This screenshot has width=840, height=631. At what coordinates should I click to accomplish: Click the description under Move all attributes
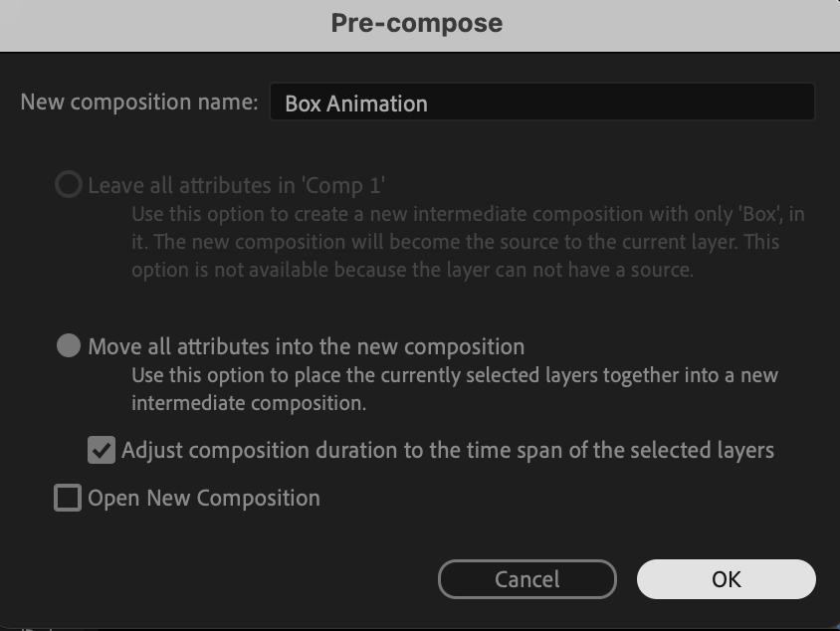(x=454, y=389)
